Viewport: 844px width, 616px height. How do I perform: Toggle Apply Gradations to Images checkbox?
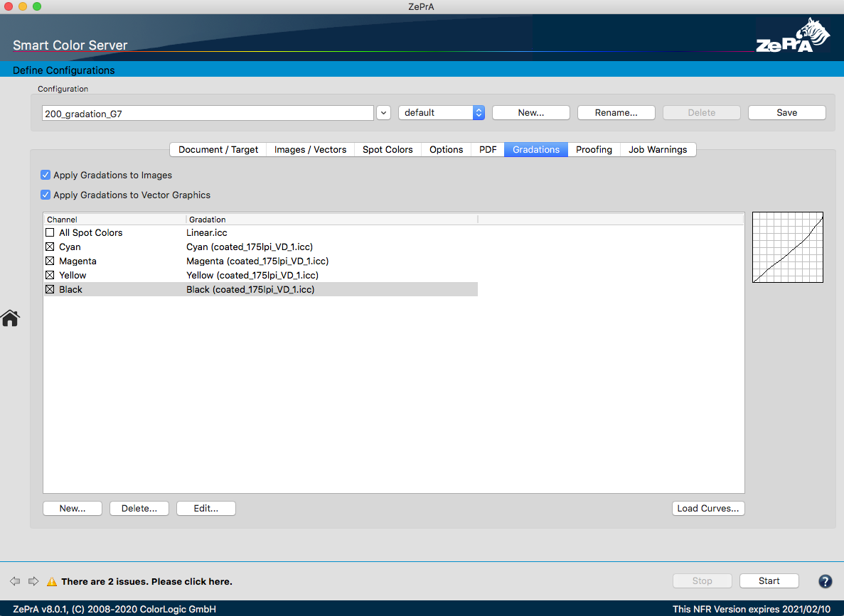pos(46,175)
